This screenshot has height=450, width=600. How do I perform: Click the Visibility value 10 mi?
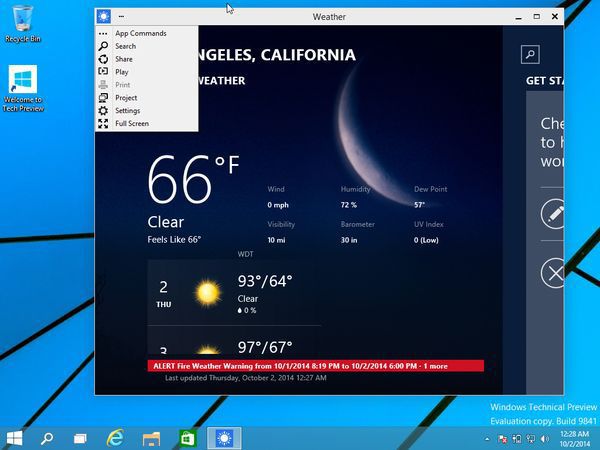point(276,240)
